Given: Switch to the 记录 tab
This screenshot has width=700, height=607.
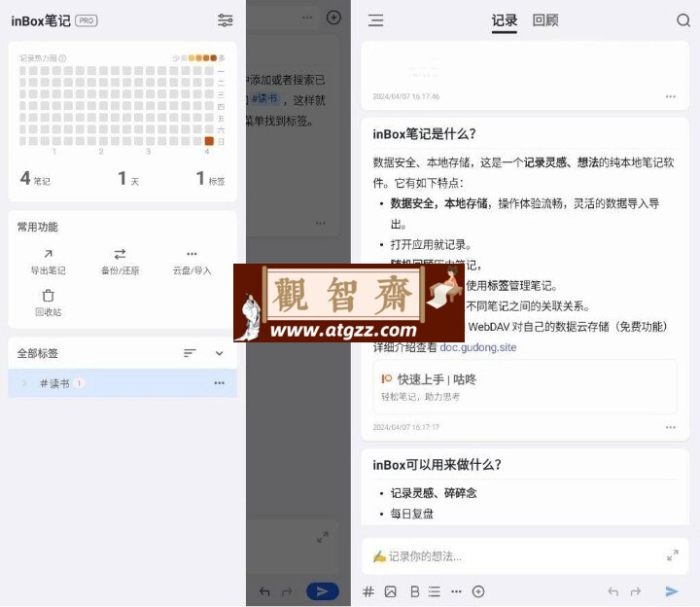Looking at the screenshot, I should coord(504,20).
